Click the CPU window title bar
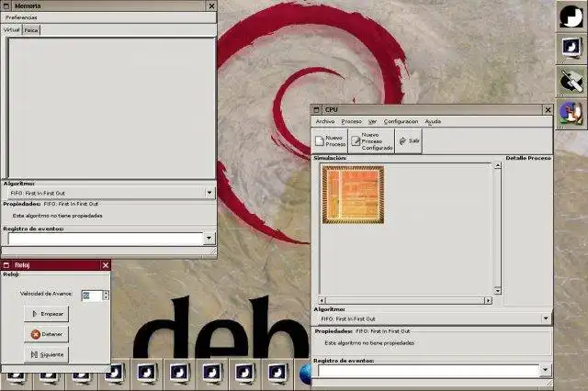 pos(432,110)
